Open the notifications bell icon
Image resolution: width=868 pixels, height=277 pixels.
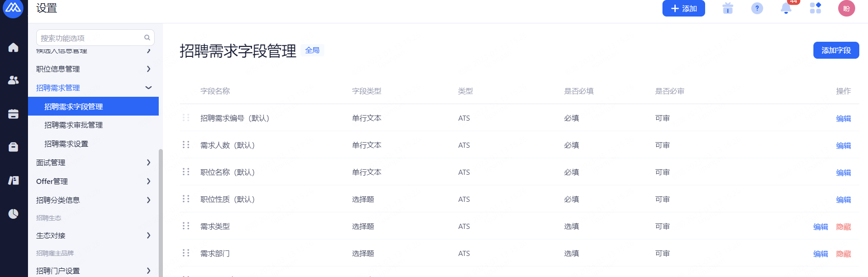(x=786, y=8)
